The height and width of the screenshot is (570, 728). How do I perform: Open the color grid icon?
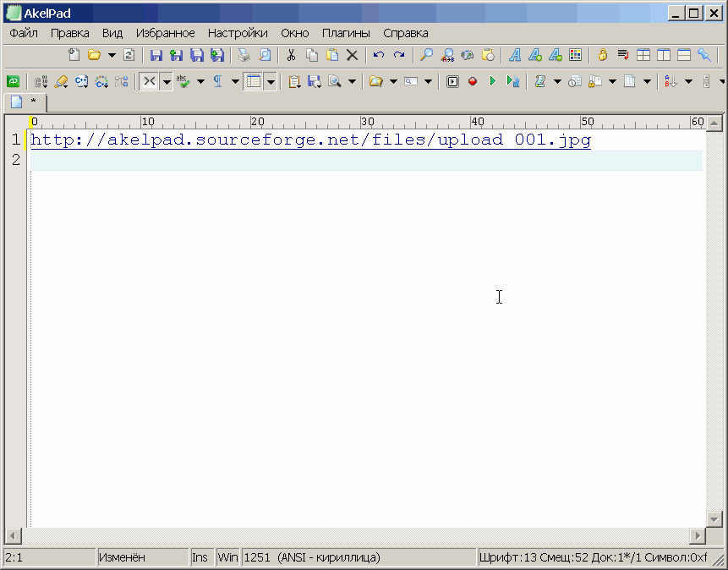[x=576, y=55]
